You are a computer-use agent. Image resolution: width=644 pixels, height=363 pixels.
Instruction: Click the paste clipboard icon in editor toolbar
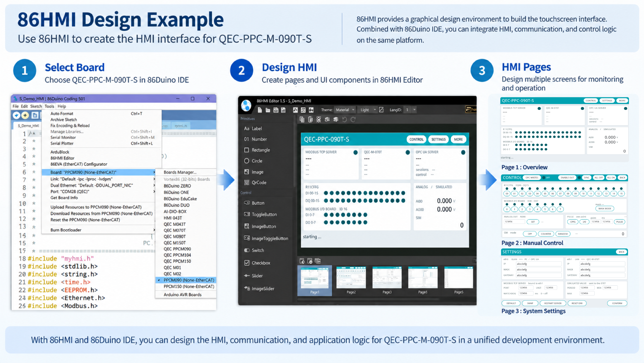[x=310, y=119]
